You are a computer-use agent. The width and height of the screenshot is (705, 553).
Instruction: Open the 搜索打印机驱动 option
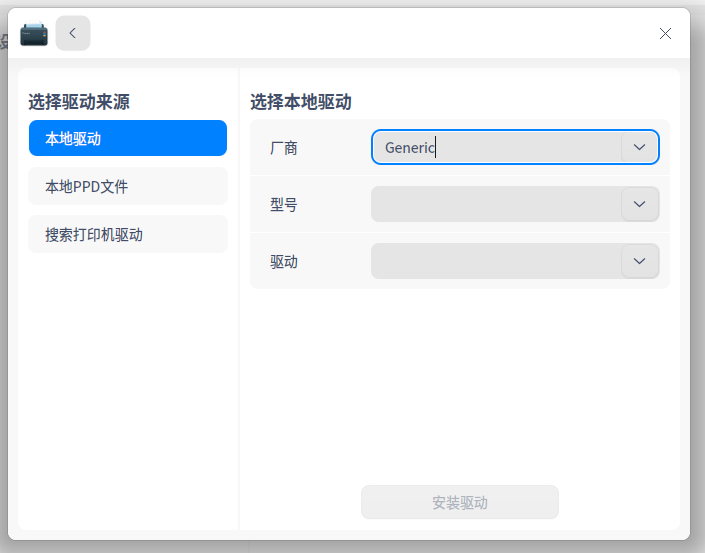click(x=128, y=235)
